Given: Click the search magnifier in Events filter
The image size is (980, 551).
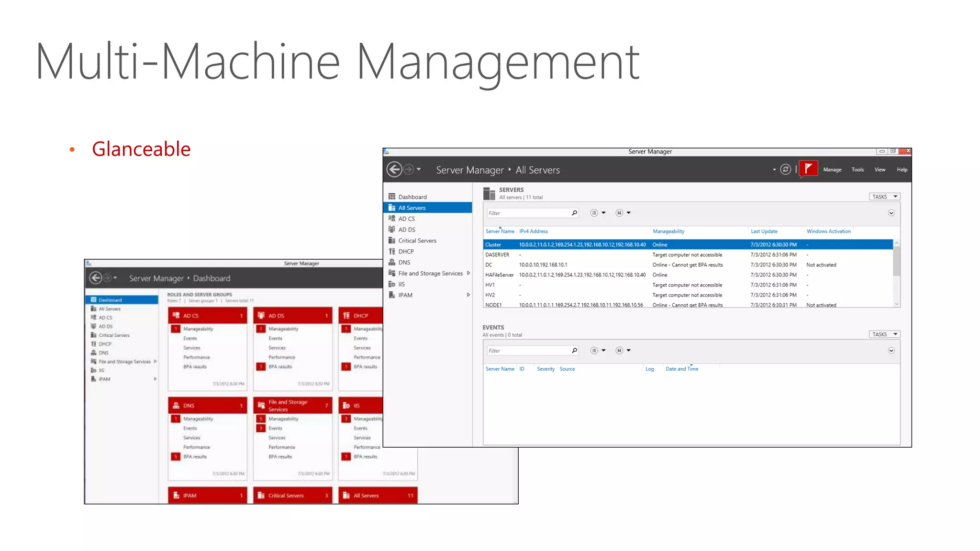Looking at the screenshot, I should (x=574, y=351).
